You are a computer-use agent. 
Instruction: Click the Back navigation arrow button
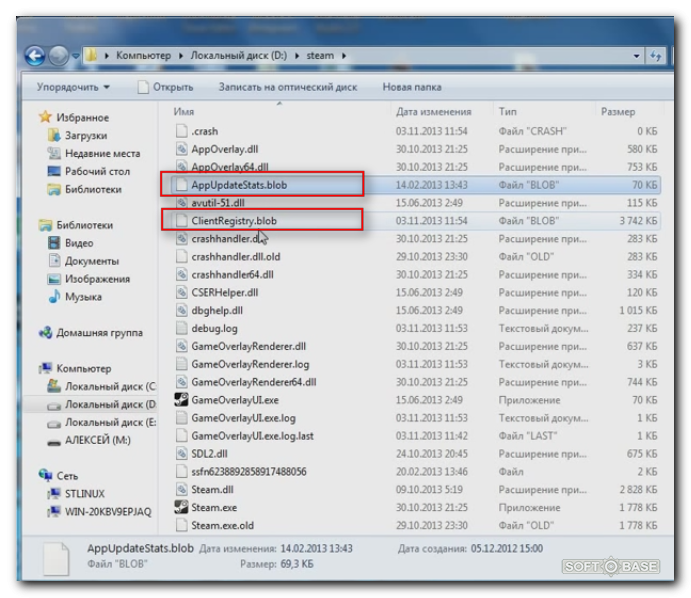[37, 55]
